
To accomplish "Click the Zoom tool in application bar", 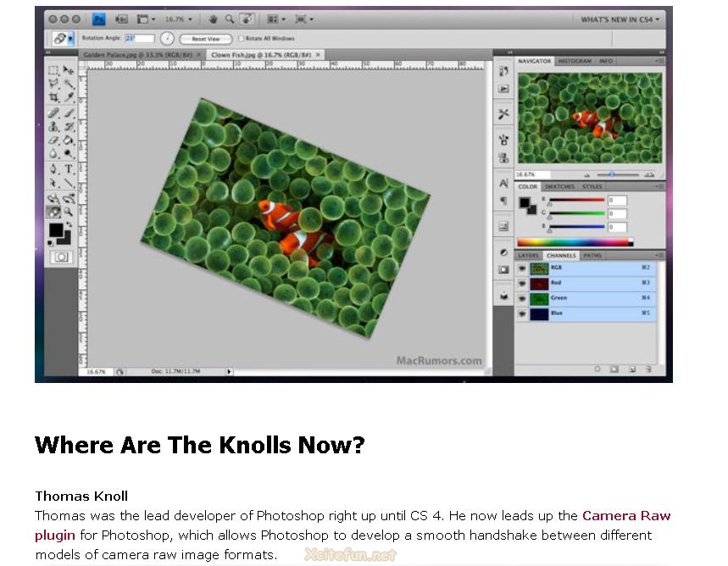I will click(x=230, y=19).
